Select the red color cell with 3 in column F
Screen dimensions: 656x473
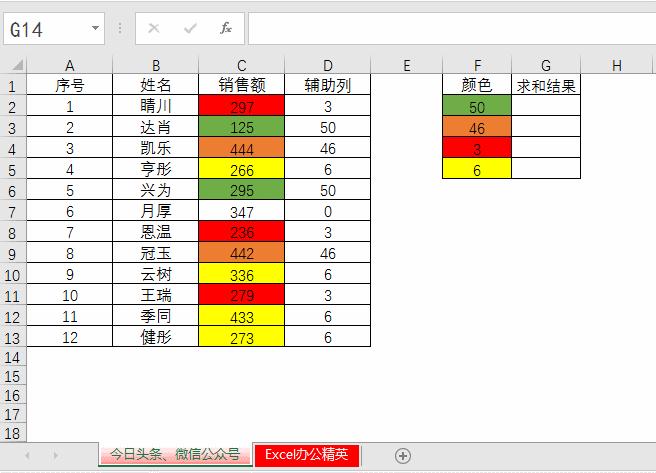(x=477, y=148)
